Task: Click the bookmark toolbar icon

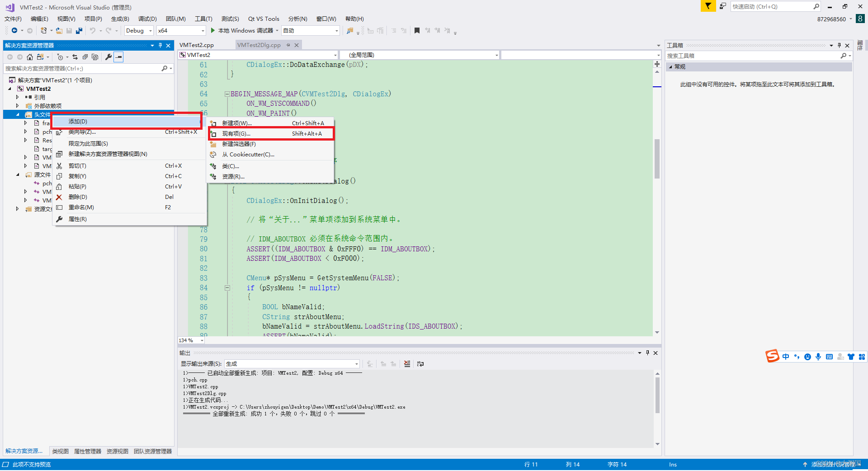Action: click(x=417, y=31)
